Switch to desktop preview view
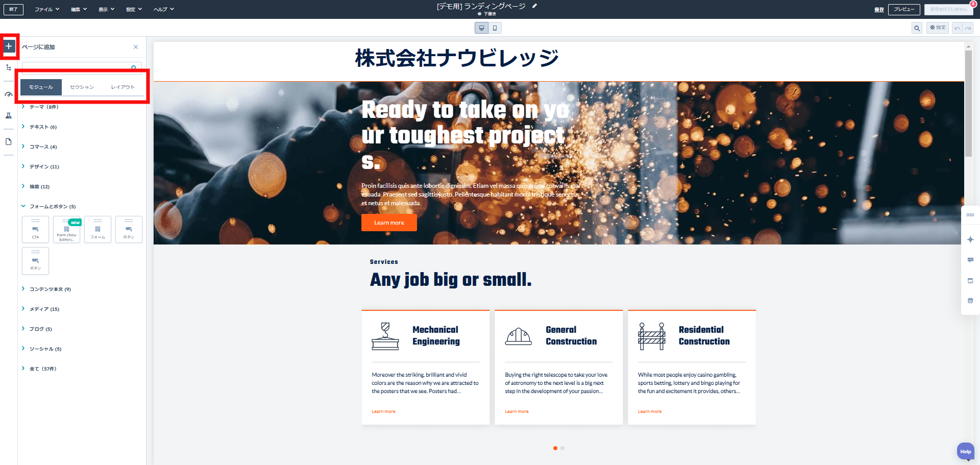Viewport: 980px width, 465px height. [x=481, y=28]
